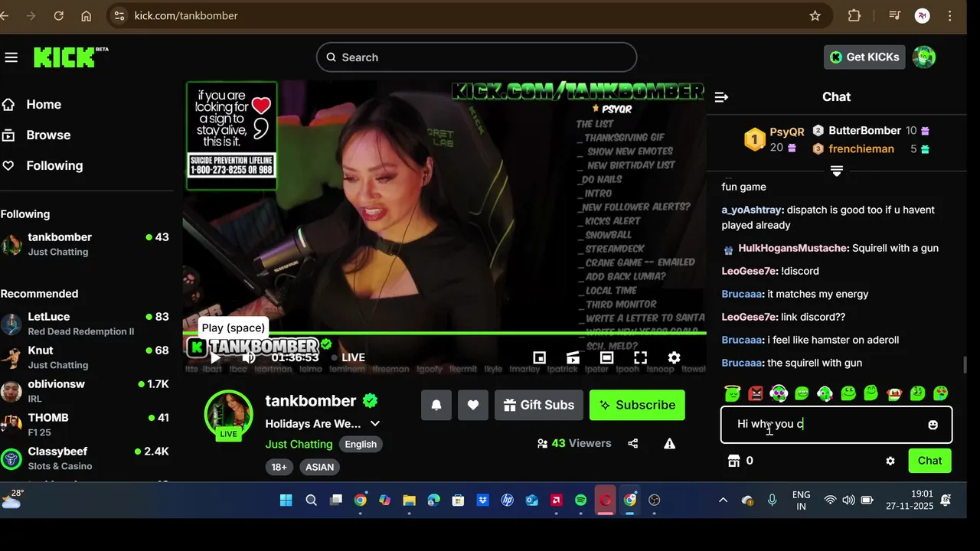The image size is (980, 551).
Task: Open video player settings gear
Action: click(674, 357)
